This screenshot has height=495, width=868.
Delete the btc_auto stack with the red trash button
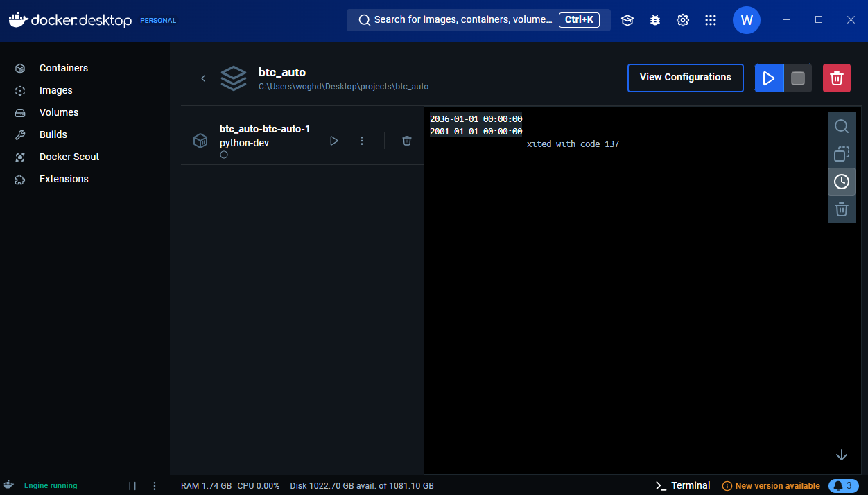(x=837, y=78)
